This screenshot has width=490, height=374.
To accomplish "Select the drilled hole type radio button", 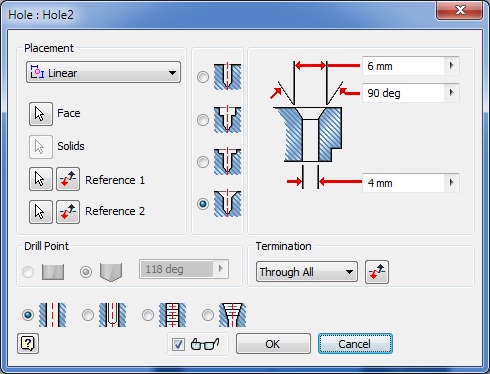I will pyautogui.click(x=203, y=77).
